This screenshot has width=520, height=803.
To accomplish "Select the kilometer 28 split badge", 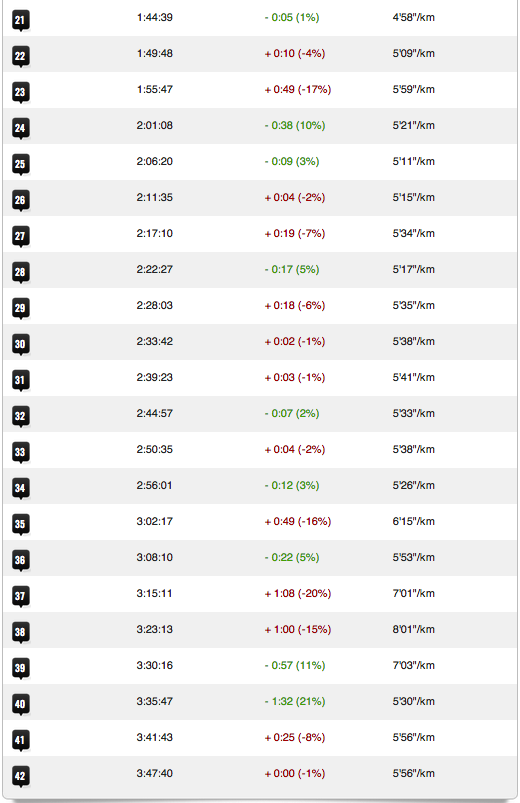I will [x=20, y=272].
